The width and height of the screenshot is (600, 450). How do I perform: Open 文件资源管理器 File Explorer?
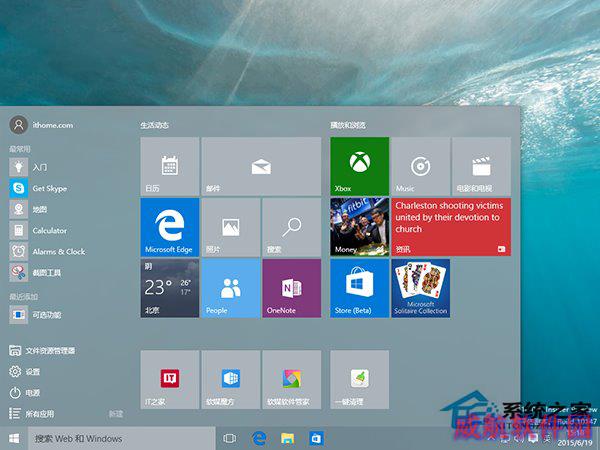(x=42, y=351)
